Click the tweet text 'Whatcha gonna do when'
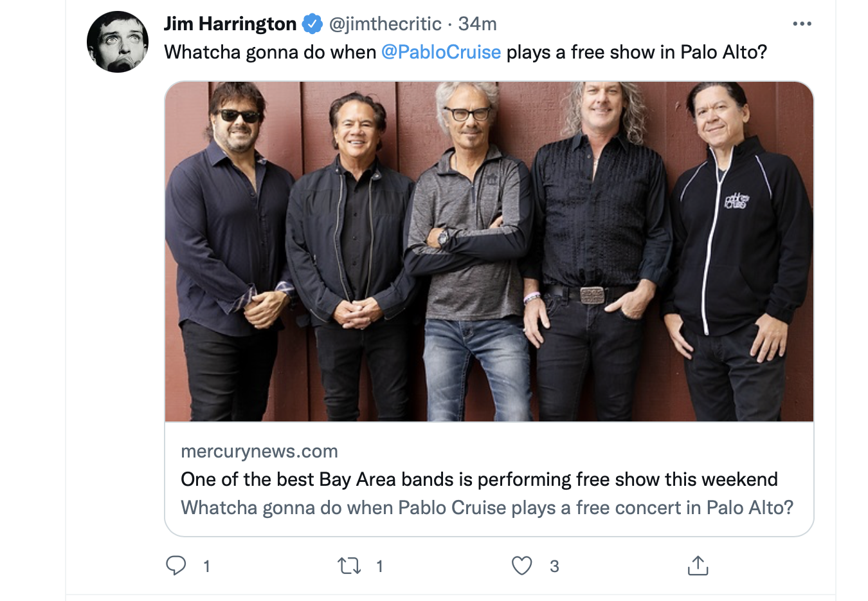The height and width of the screenshot is (601, 868). (x=270, y=52)
